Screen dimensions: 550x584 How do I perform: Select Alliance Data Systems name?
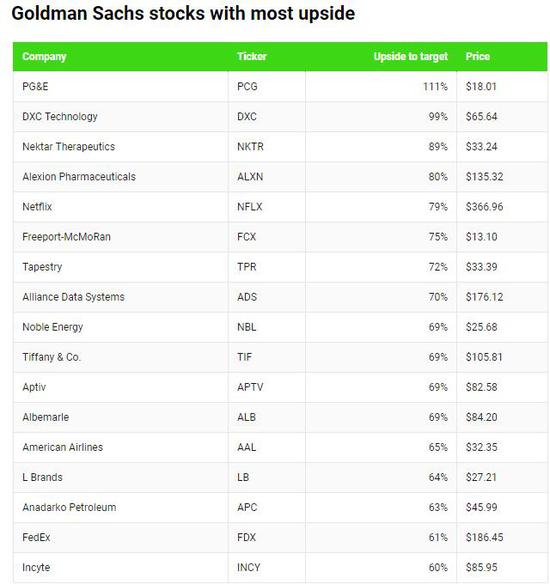tap(73, 297)
